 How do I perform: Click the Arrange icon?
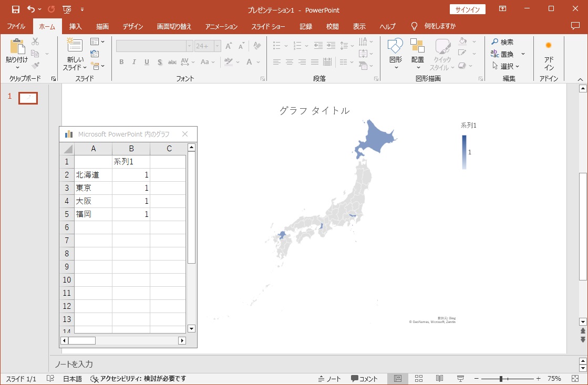click(x=418, y=46)
